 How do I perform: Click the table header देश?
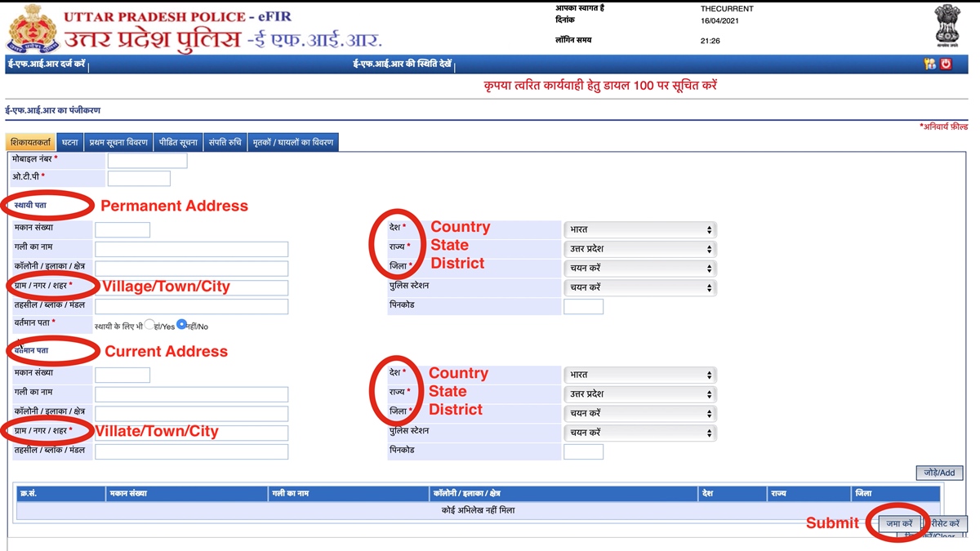(x=733, y=494)
